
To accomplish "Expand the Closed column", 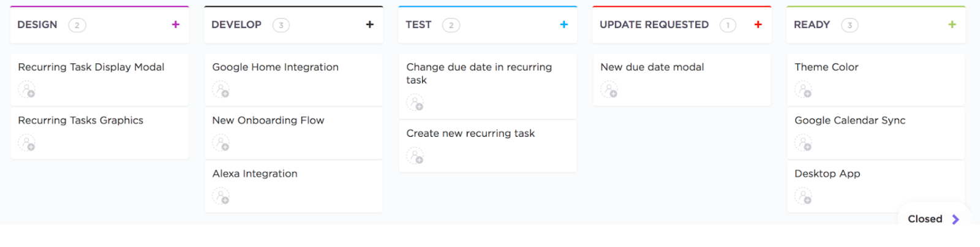I will pyautogui.click(x=933, y=219).
